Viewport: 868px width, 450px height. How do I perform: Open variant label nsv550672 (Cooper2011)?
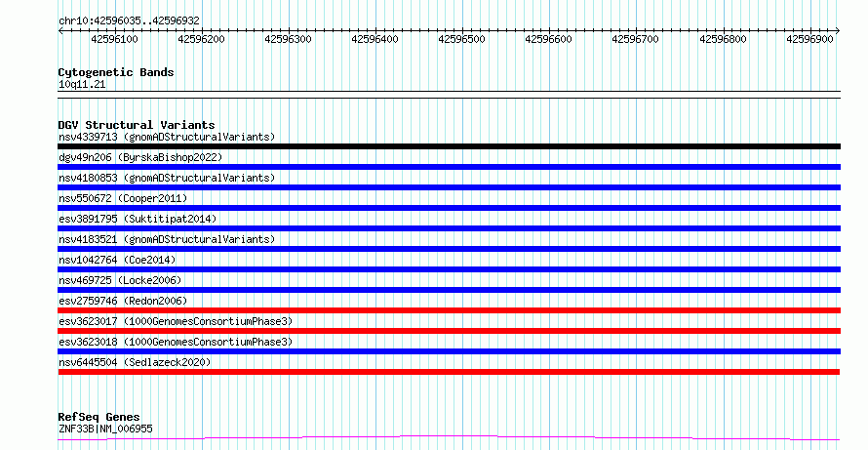[123, 198]
